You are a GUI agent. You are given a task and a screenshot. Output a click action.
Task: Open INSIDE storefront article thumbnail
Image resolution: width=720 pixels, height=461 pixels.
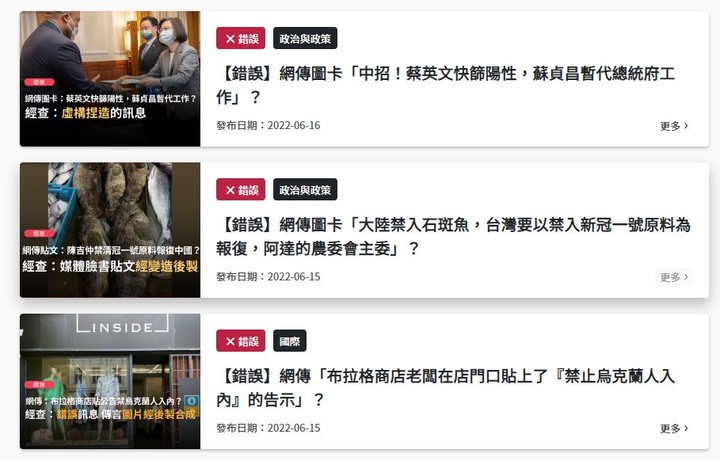point(110,382)
